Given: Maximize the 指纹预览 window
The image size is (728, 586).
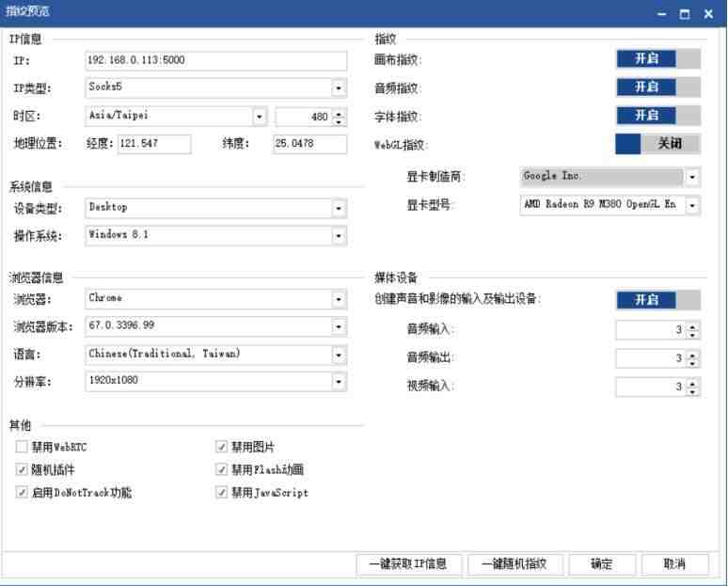Looking at the screenshot, I should click(685, 14).
